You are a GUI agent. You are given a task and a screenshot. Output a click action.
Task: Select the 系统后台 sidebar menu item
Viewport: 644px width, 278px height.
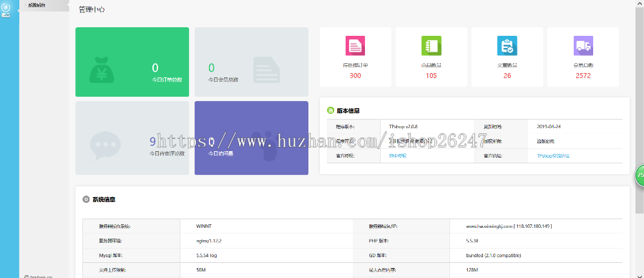(36, 5)
